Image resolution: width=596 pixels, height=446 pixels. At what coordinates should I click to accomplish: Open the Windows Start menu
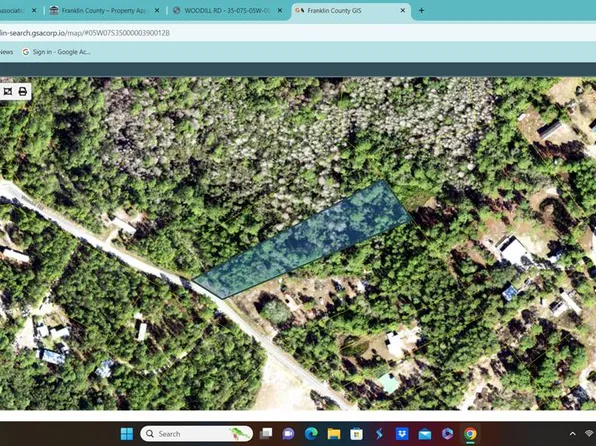coord(127,433)
